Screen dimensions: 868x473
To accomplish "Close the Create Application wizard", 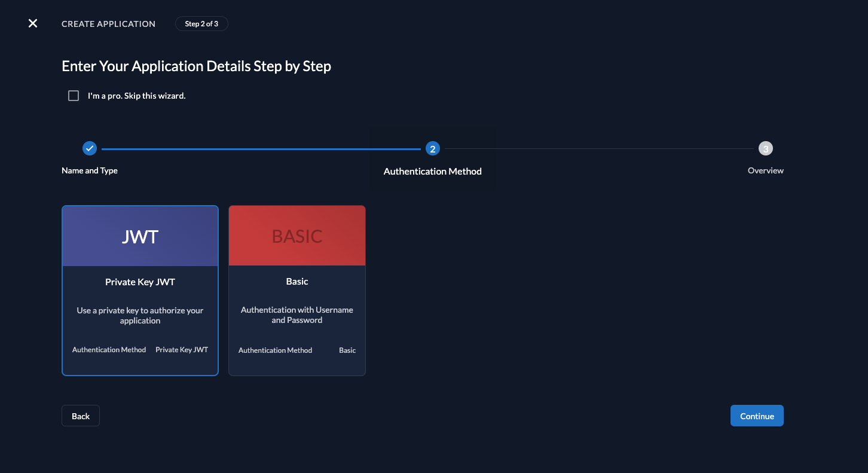I will pyautogui.click(x=33, y=23).
